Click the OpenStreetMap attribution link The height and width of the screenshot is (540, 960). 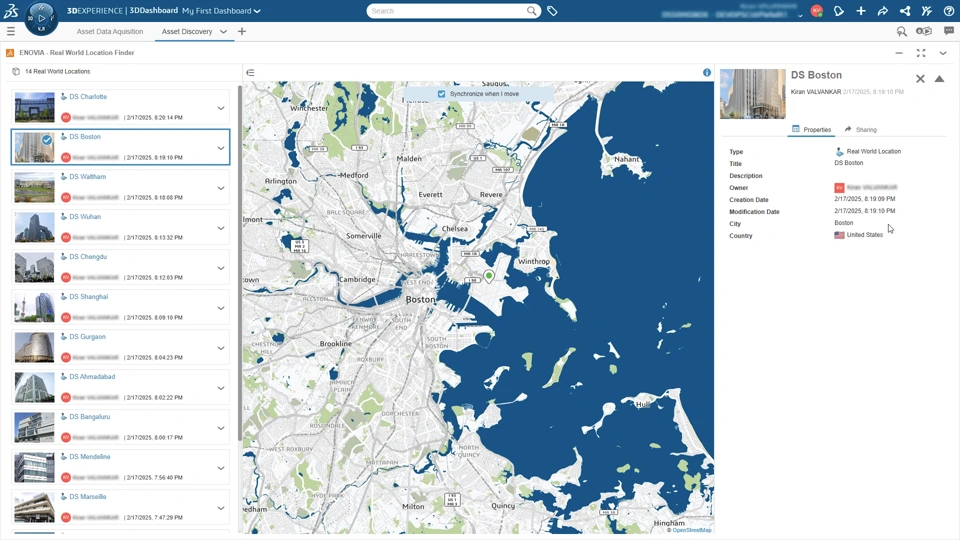[691, 530]
